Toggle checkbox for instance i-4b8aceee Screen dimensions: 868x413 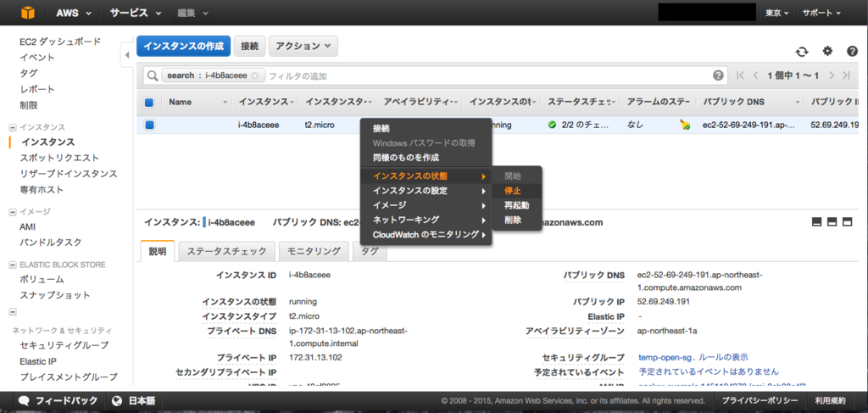coord(149,126)
